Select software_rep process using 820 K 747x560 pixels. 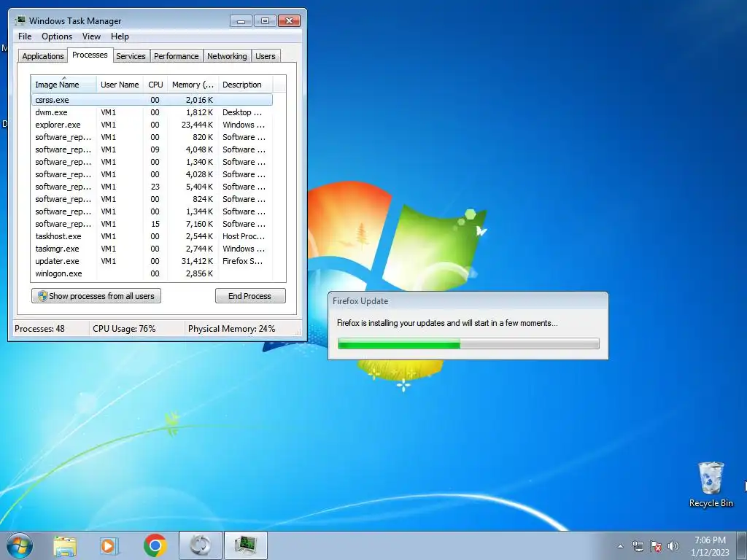coord(152,137)
